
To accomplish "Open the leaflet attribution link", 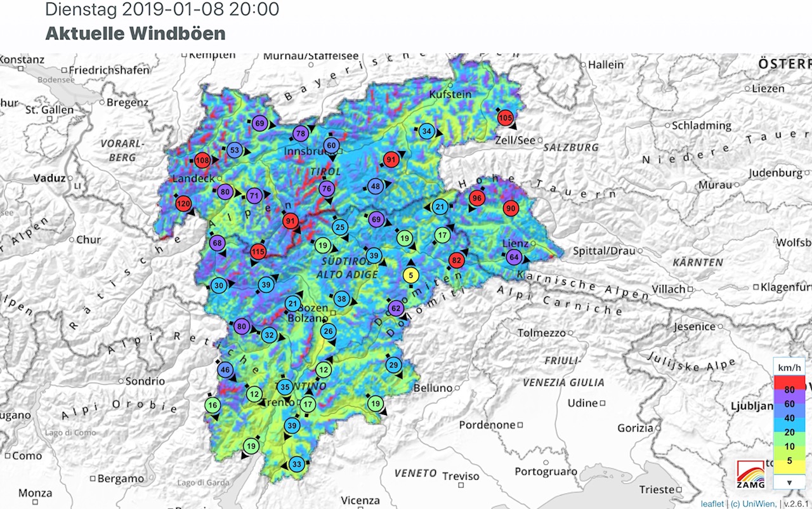I will click(x=712, y=504).
